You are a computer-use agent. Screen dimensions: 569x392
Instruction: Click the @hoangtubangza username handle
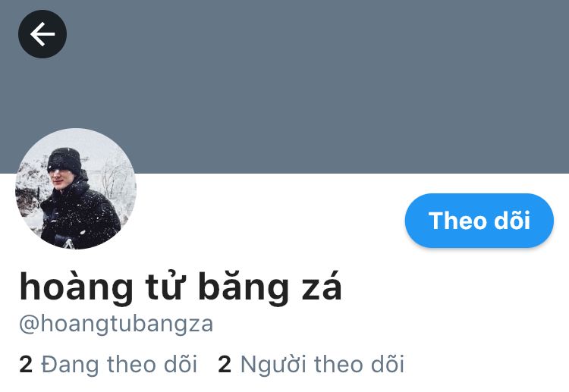click(116, 324)
